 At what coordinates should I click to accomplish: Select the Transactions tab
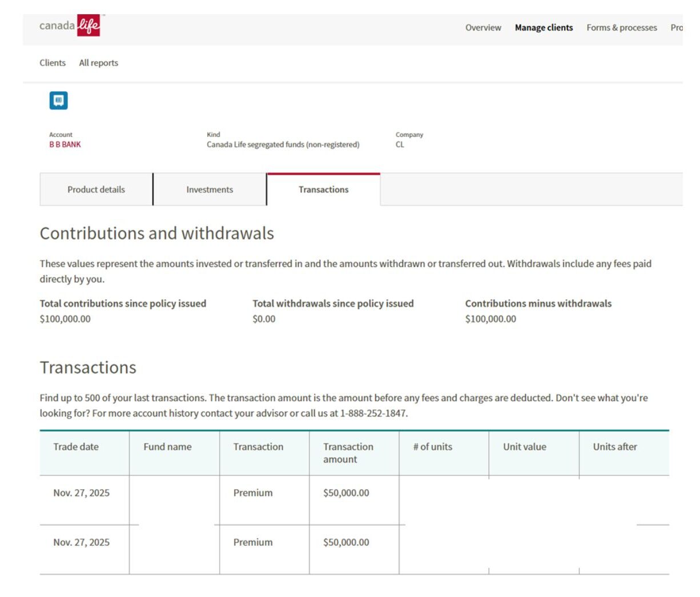tap(323, 189)
